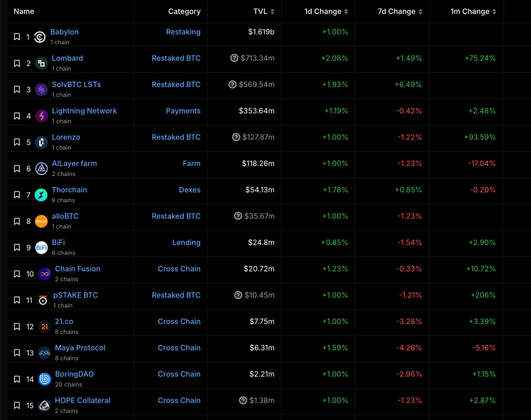Image resolution: width=531 pixels, height=420 pixels.
Task: Bookmark Lightning Network row
Action: coord(17,116)
